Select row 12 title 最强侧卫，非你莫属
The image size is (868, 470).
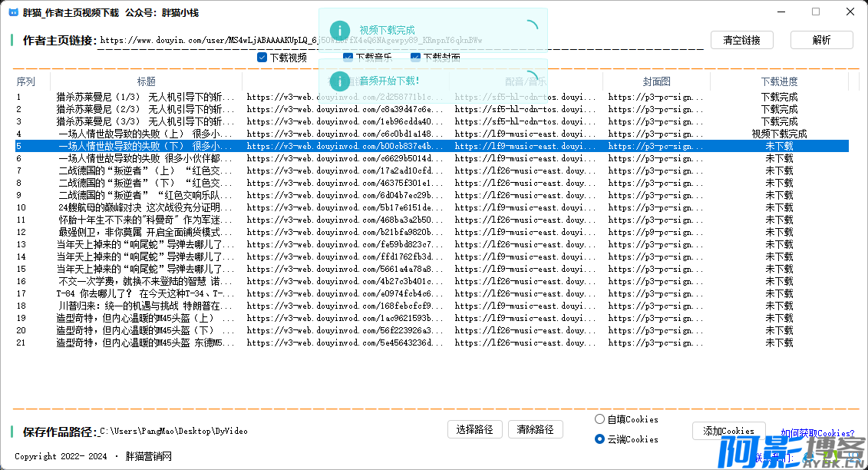(x=146, y=232)
